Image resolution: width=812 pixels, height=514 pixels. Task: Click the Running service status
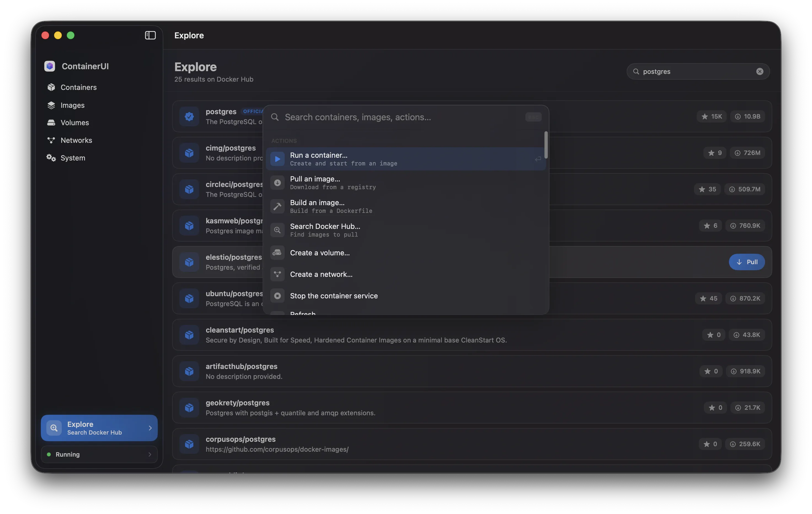(99, 454)
